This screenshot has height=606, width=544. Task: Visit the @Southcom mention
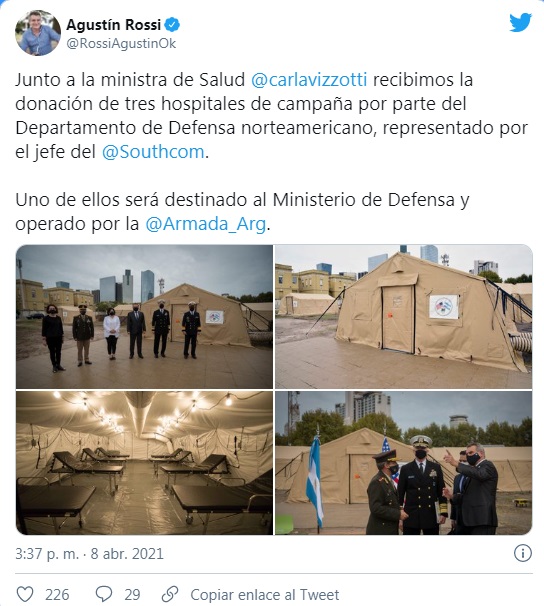click(153, 152)
